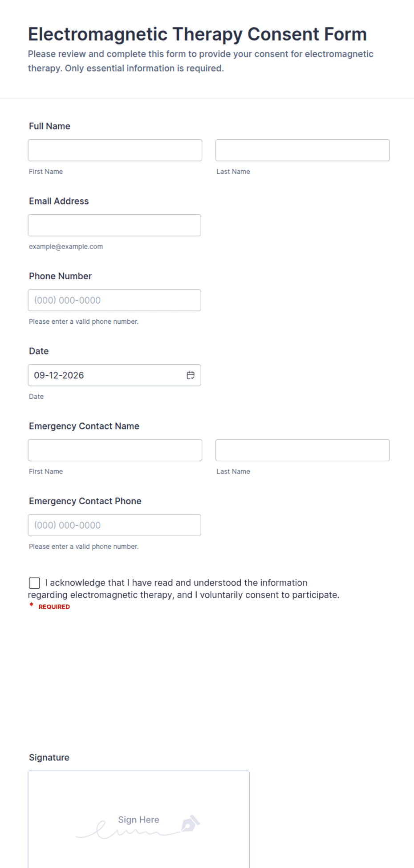Click the Full Name last name field
This screenshot has width=414, height=868.
[303, 150]
